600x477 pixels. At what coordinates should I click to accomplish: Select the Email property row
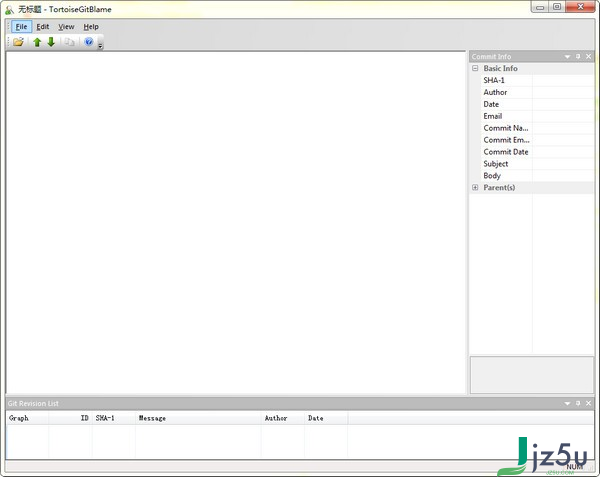[537, 116]
